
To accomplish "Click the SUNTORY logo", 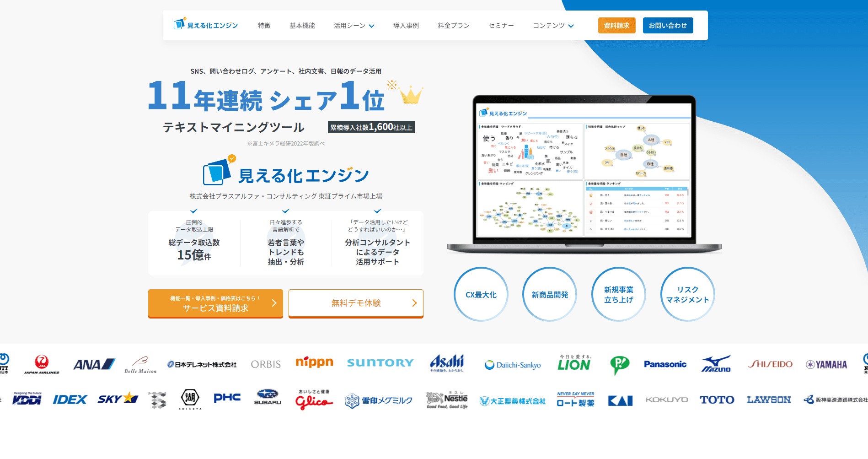I will (x=380, y=363).
